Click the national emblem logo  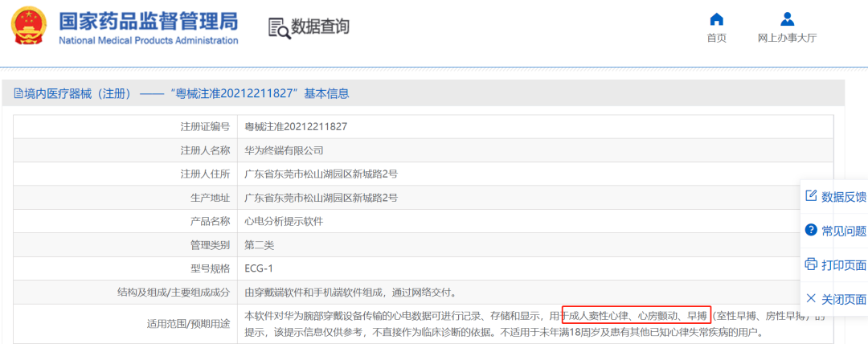(29, 26)
